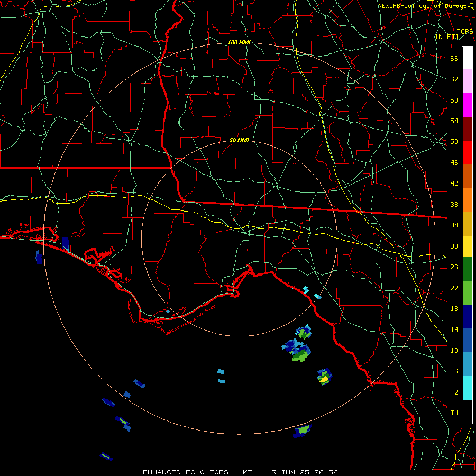The image size is (476, 476).
Task: Select the bright orange legend band
Action: coord(467,200)
